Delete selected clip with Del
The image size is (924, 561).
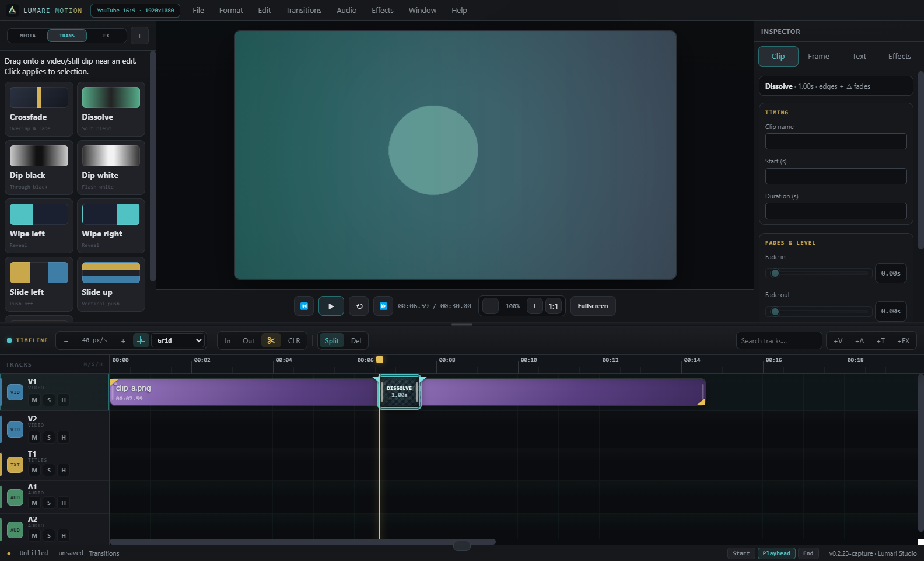[356, 341]
